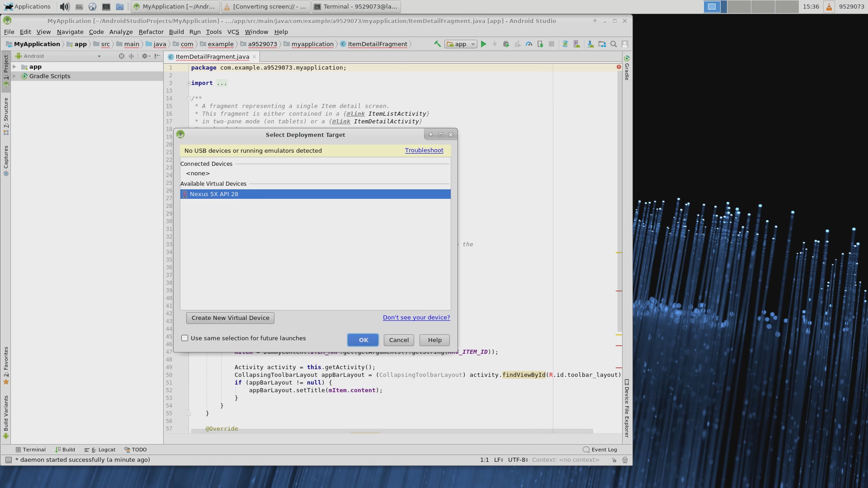This screenshot has width=868, height=488.
Task: Click the user account avatar icon
Action: [625, 44]
